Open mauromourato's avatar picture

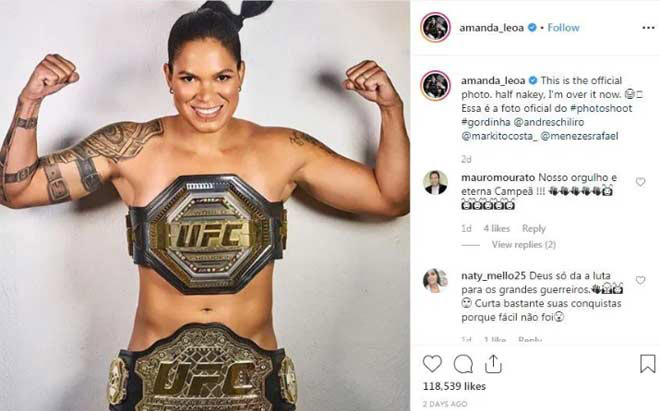pos(435,182)
